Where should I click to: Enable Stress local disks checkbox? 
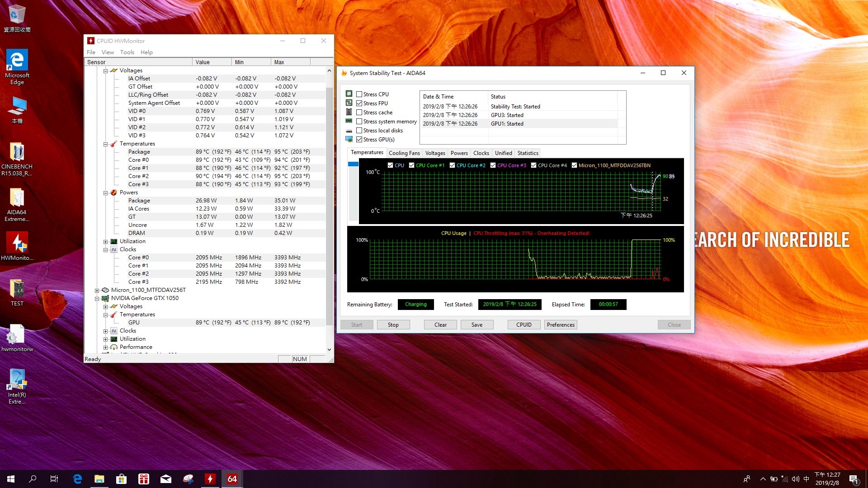click(x=359, y=131)
